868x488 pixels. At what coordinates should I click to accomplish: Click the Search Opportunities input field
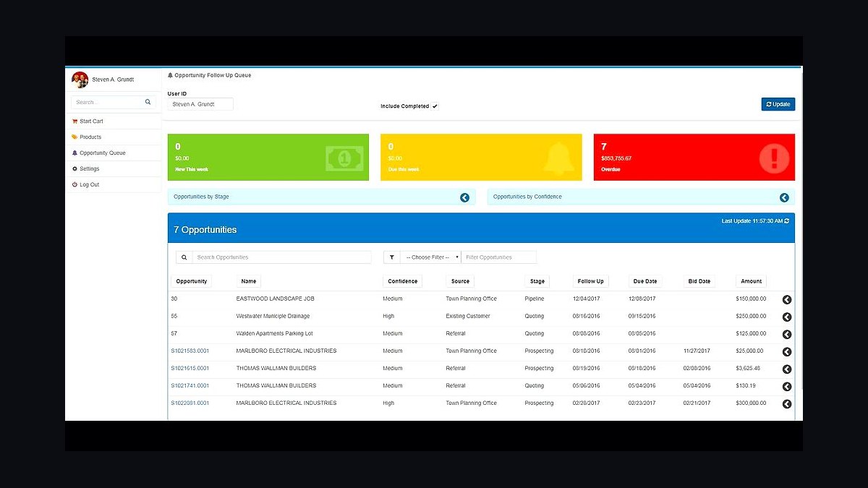281,257
